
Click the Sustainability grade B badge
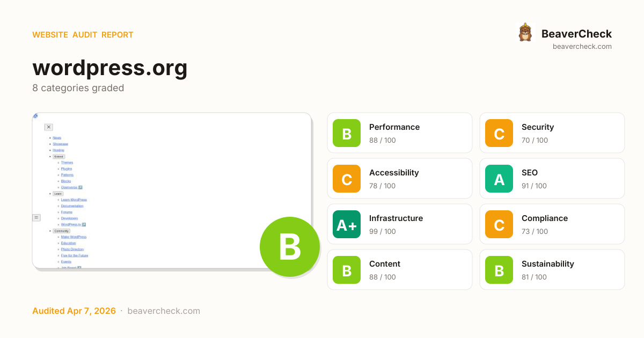(x=499, y=270)
